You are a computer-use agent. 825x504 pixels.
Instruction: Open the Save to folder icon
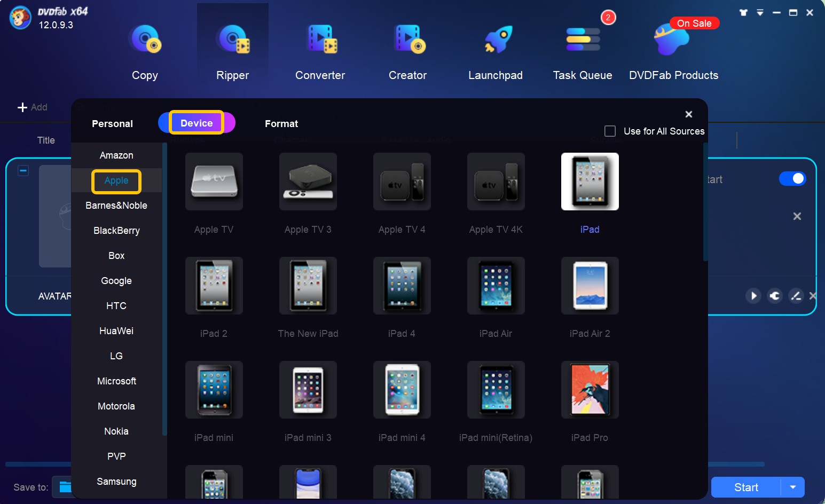pos(65,487)
